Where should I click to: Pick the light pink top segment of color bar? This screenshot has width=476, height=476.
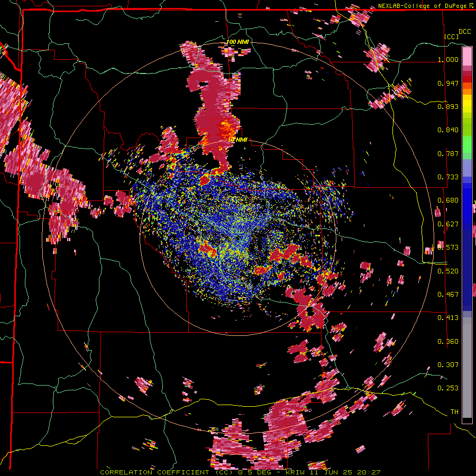pos(467,56)
